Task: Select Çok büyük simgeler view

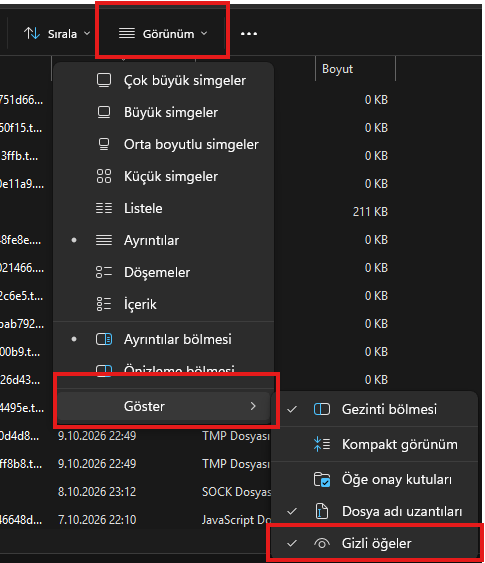Action: [163, 80]
